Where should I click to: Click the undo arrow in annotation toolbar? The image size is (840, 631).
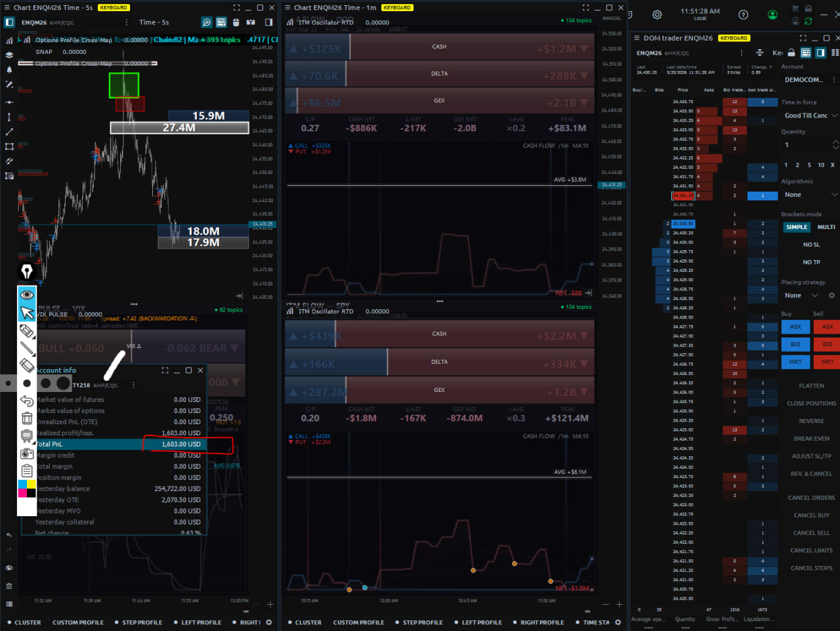pyautogui.click(x=27, y=401)
